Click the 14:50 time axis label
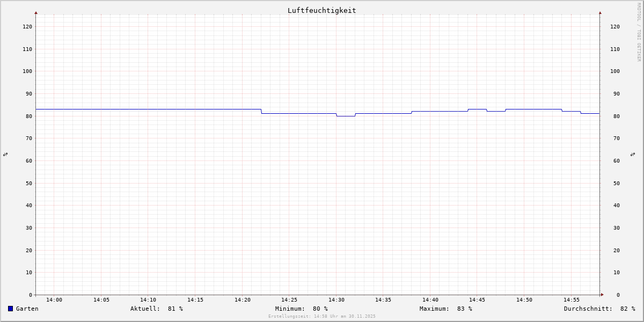Screen dimensions: 644x322 (x=524, y=300)
